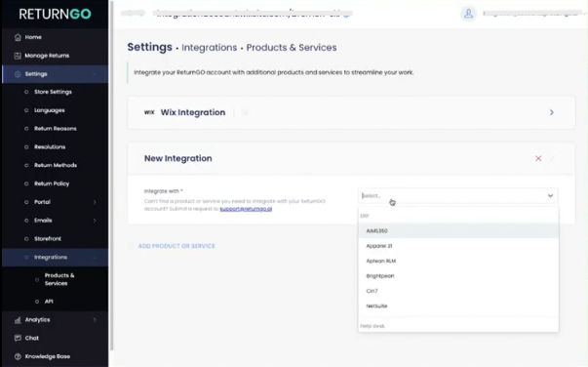Click the ReturnGO logo
588x367 pixels.
(x=56, y=14)
